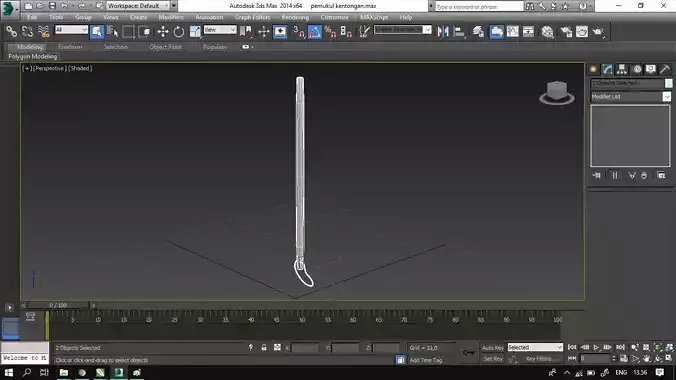Click Edit Named Selection Sets icon
Image resolution: width=676 pixels, height=380 pixels.
click(364, 31)
